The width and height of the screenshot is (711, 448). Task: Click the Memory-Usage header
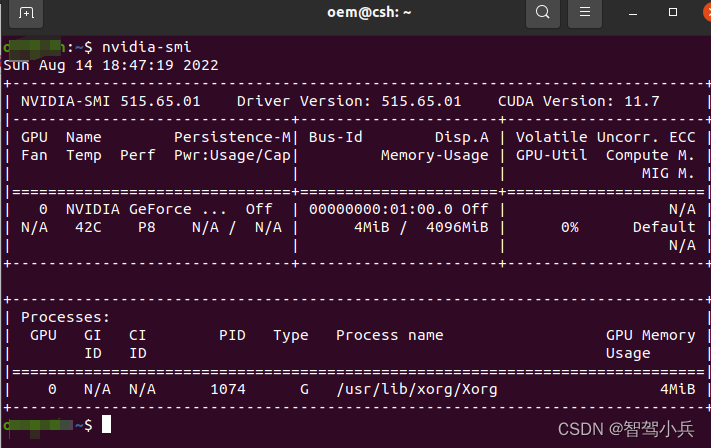pyautogui.click(x=434, y=155)
